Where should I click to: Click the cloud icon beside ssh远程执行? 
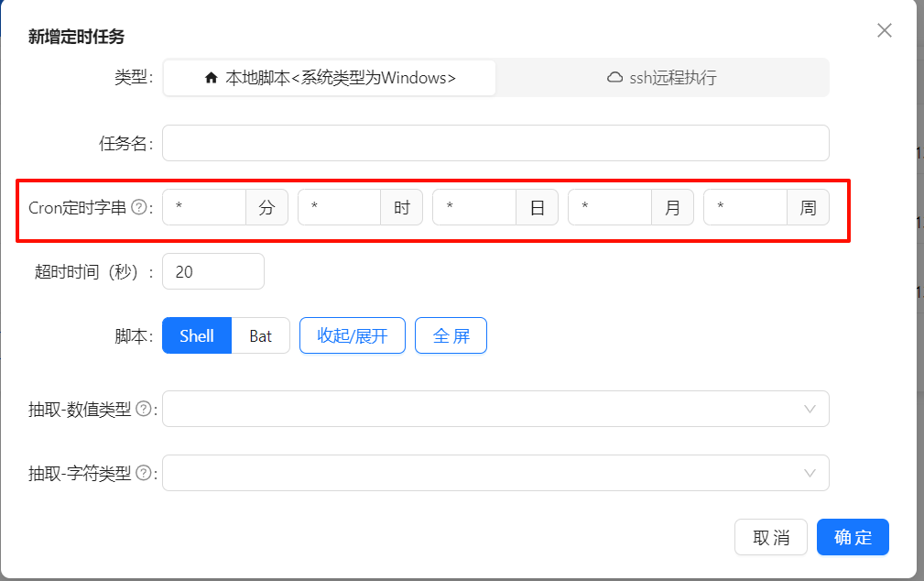point(614,77)
